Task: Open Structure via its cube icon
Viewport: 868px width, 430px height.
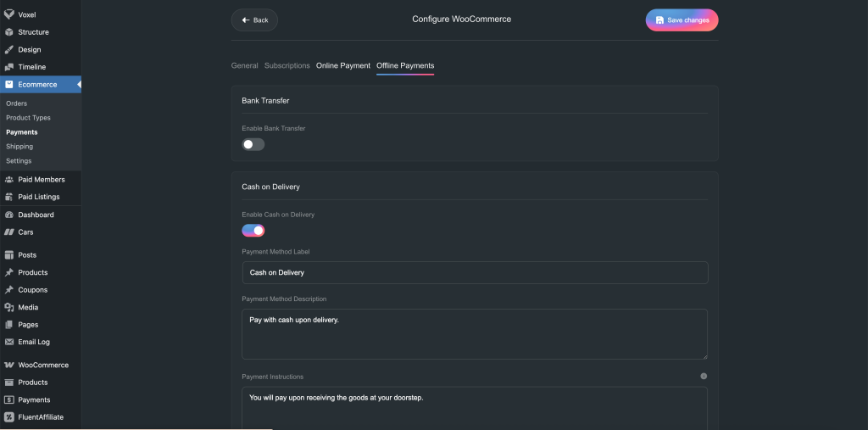Action: pyautogui.click(x=9, y=32)
